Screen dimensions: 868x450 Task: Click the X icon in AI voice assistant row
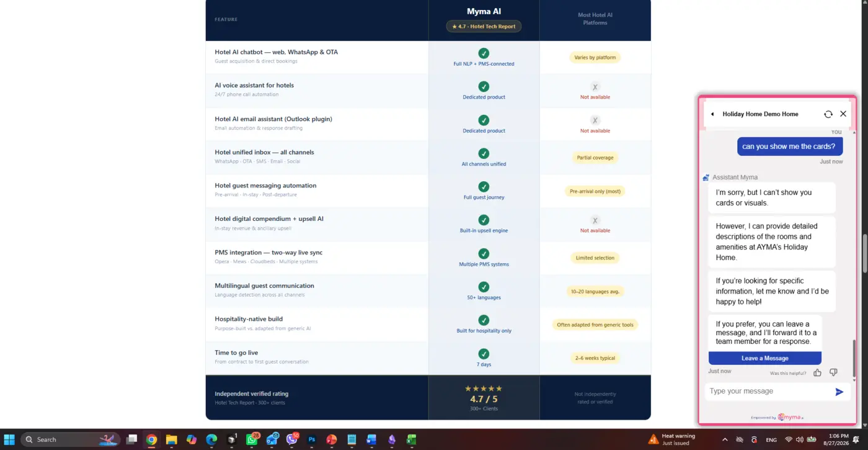[595, 87]
